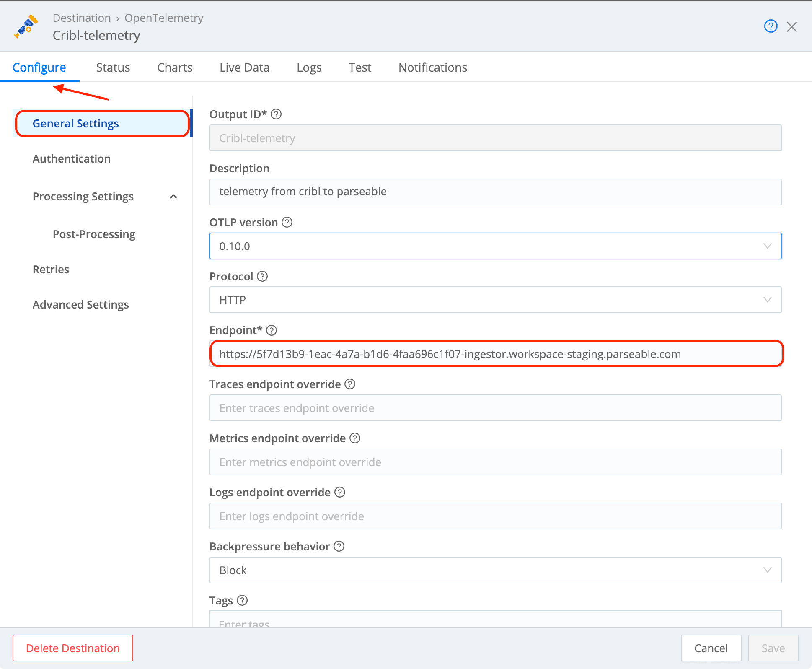This screenshot has width=812, height=669.
Task: Open the Protocol dropdown
Action: point(767,300)
